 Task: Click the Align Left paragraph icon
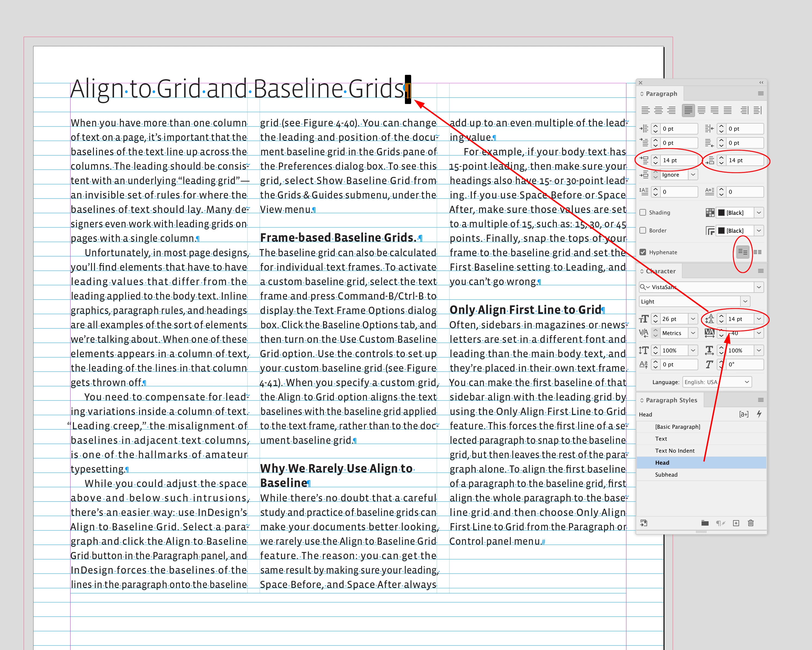[x=645, y=111]
